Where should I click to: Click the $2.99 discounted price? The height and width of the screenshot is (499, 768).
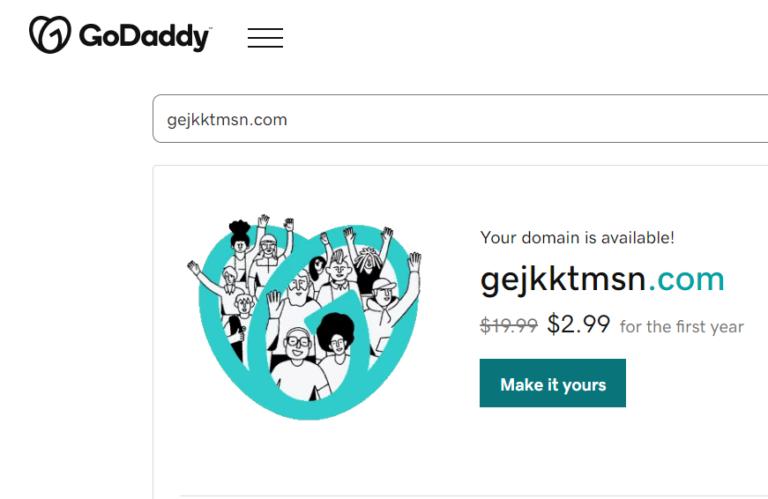click(578, 325)
